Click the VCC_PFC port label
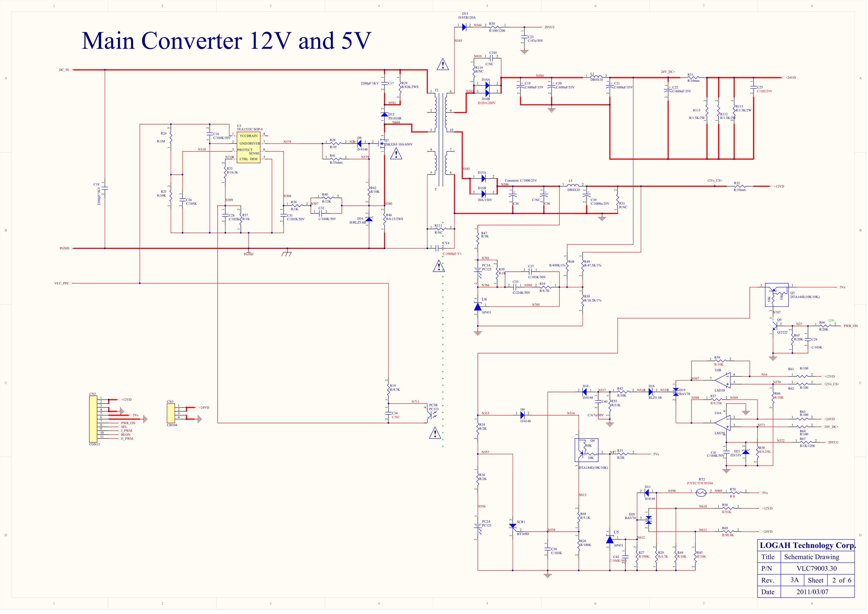This screenshot has height=614, width=868. (62, 283)
